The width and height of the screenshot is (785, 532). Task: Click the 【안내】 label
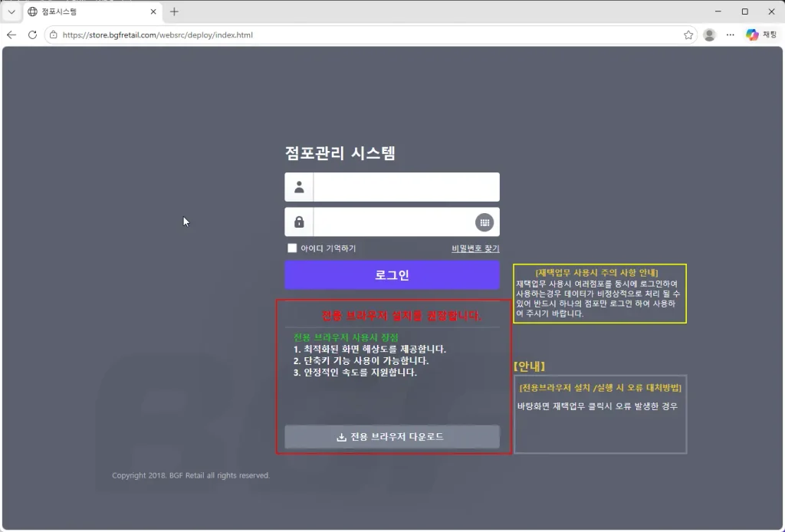pyautogui.click(x=529, y=366)
